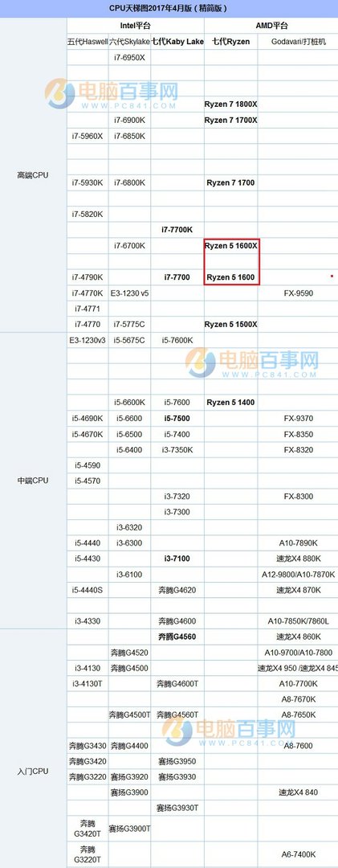The height and width of the screenshot is (868, 338).
Task: Select the i5-4570 cell
Action: point(88,481)
